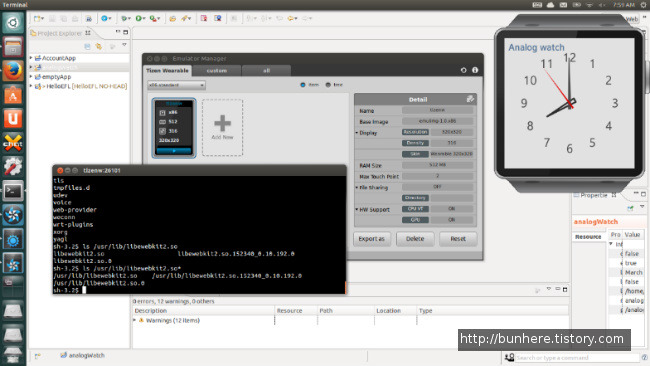Expand the AccountApp project node
The height and width of the screenshot is (366, 650).
point(31,58)
